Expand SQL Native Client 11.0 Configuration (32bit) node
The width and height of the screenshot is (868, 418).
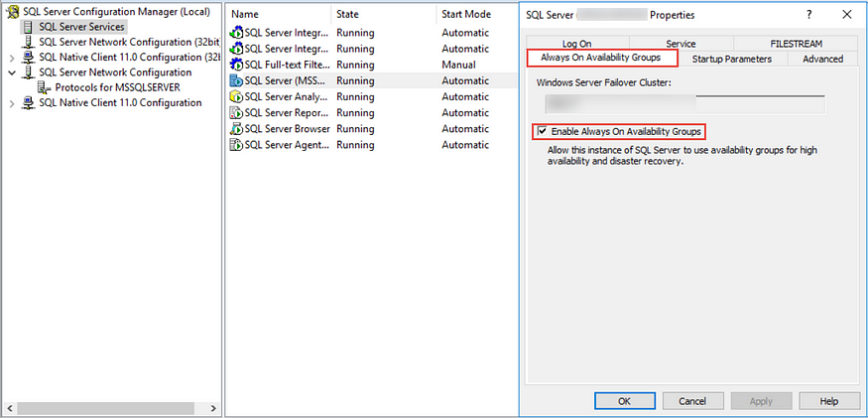12,58
